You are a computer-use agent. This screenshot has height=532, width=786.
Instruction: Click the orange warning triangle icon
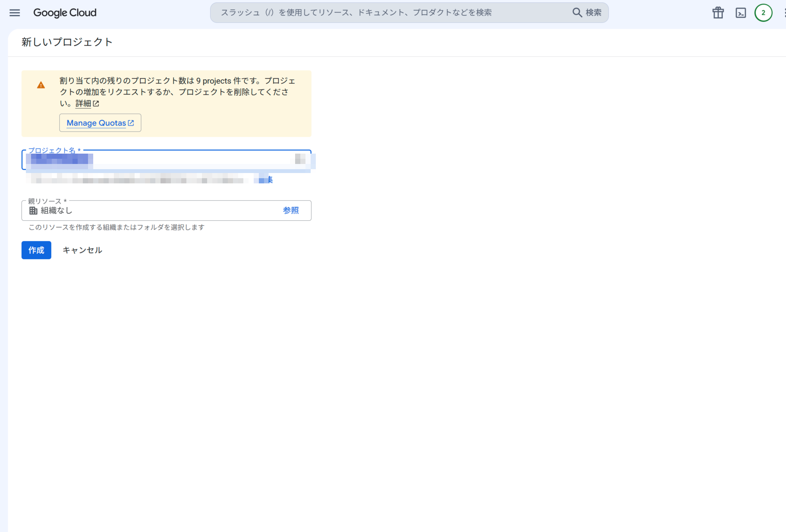(41, 85)
